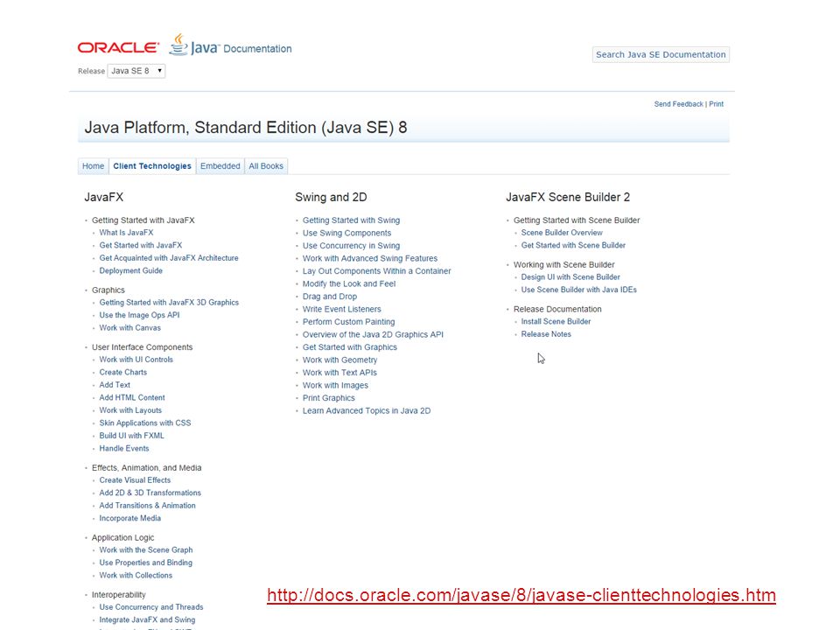Open Integrate JavaFX and Swing link

point(147,619)
